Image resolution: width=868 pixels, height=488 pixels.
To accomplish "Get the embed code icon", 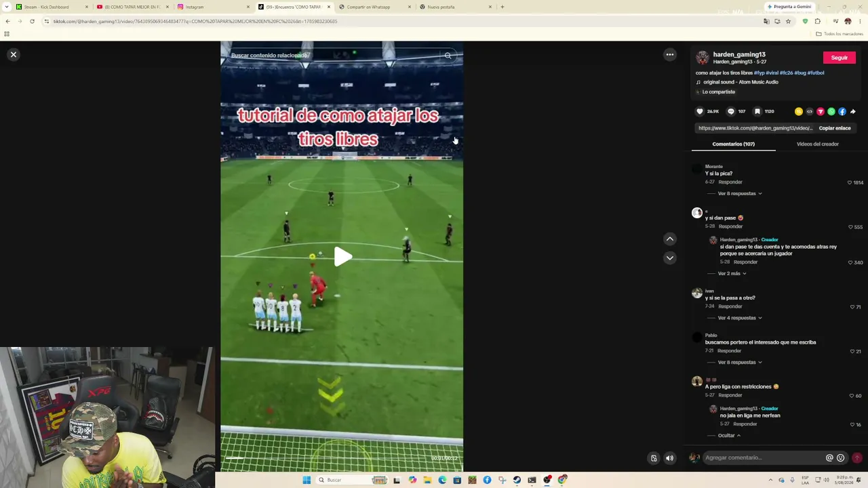I will pos(810,111).
